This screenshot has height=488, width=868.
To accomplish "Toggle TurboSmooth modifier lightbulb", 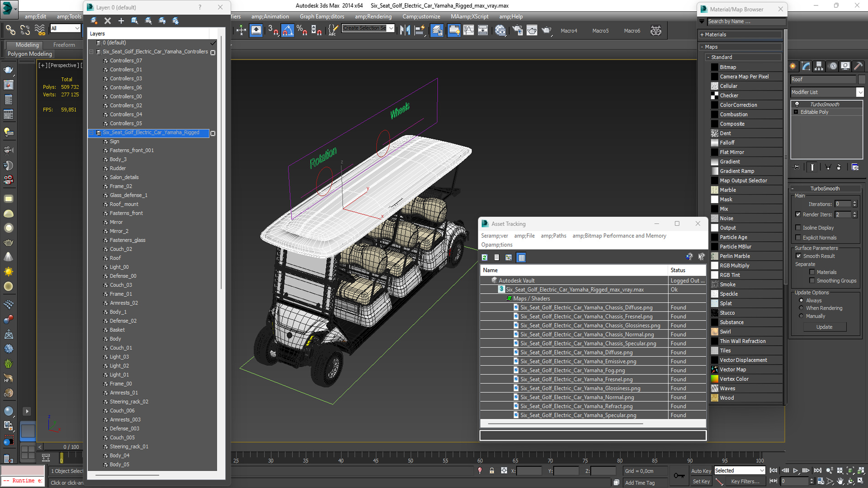I will (797, 104).
